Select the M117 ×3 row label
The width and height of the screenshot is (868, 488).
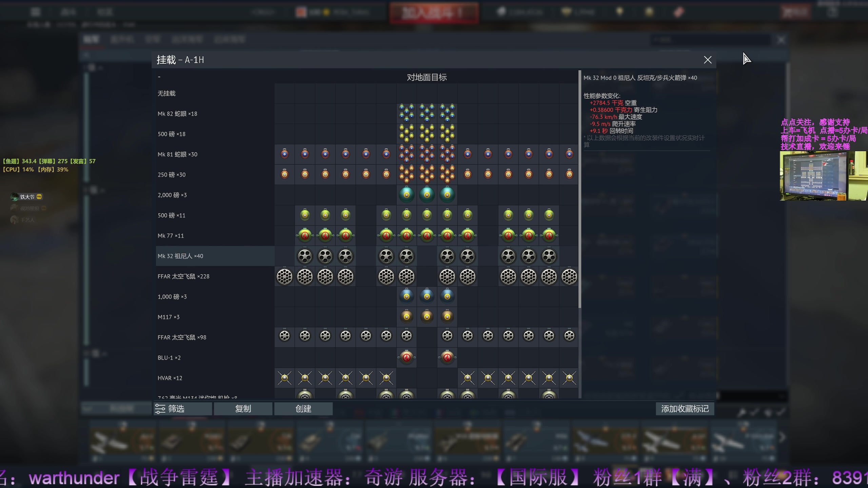169,317
